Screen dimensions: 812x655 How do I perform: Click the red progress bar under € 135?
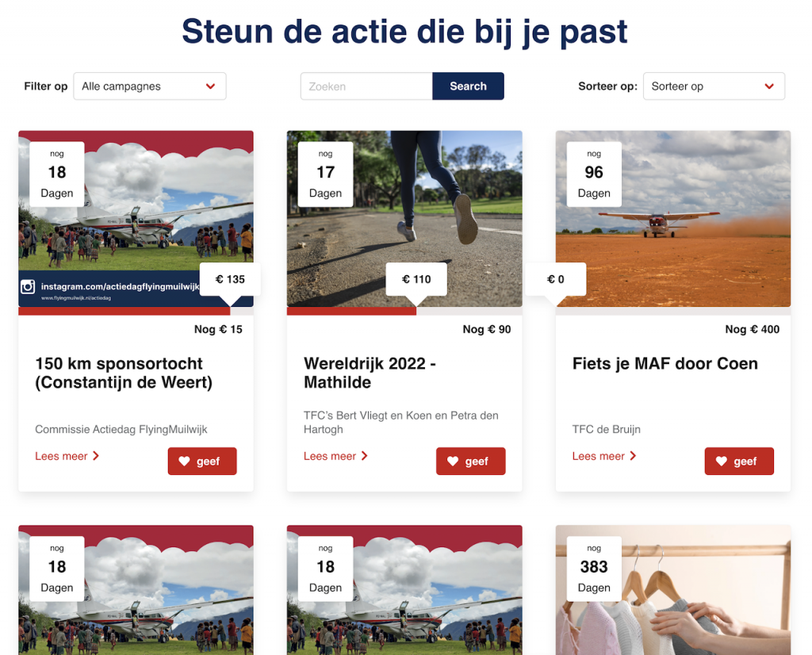[124, 311]
